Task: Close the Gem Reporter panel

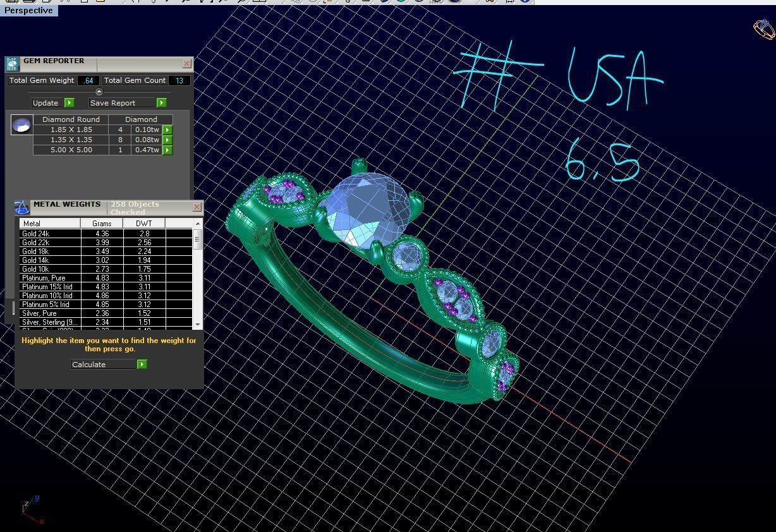Action: point(186,63)
